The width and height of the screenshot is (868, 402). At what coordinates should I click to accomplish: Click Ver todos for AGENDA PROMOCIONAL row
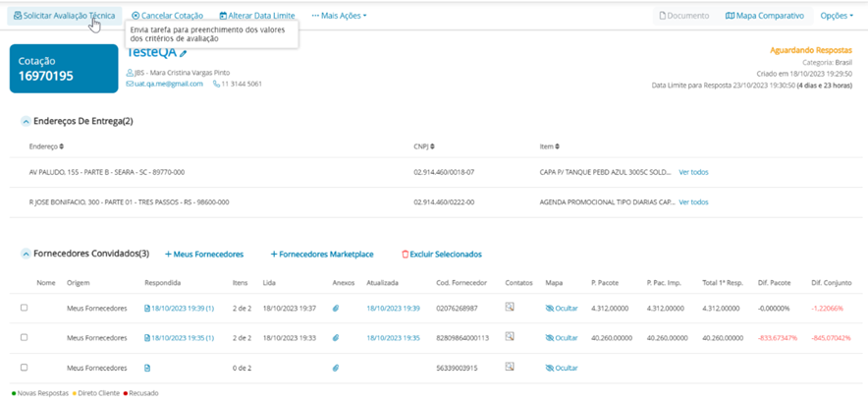(693, 202)
